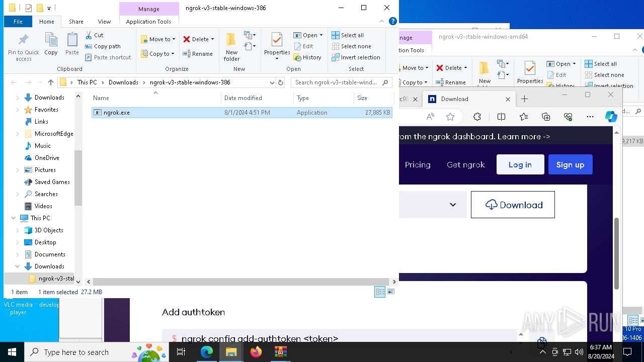Open Move to dropdown in front window
This screenshot has width=644, height=362.
pyautogui.click(x=158, y=39)
